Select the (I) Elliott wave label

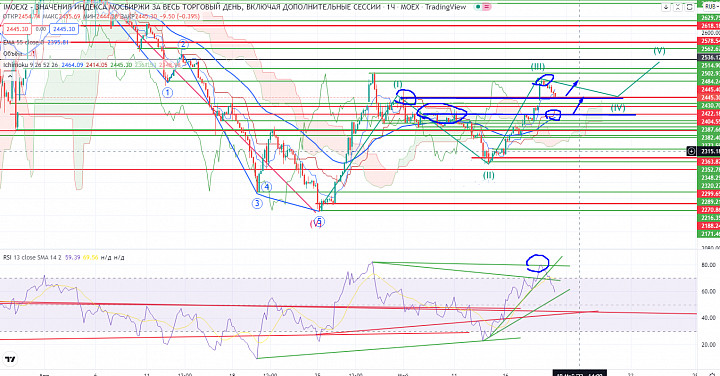pos(398,84)
